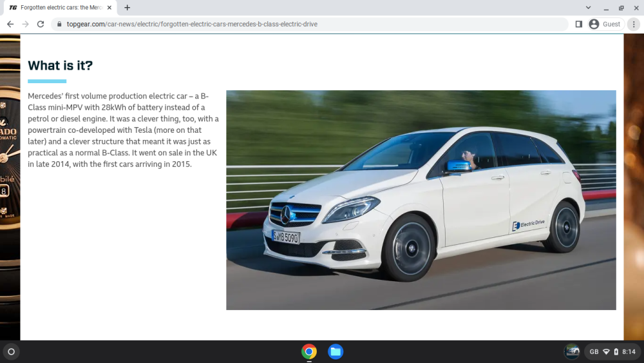
Task: Open the Files app on shelf
Action: point(336,352)
